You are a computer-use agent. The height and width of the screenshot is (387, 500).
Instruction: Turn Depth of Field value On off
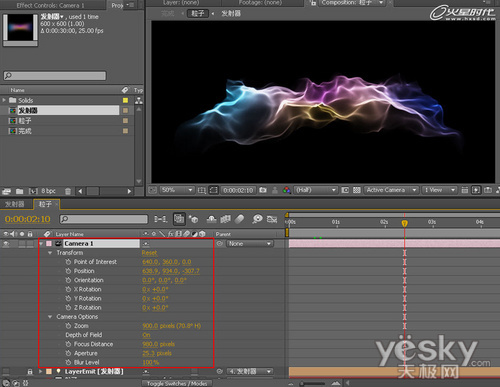point(146,335)
